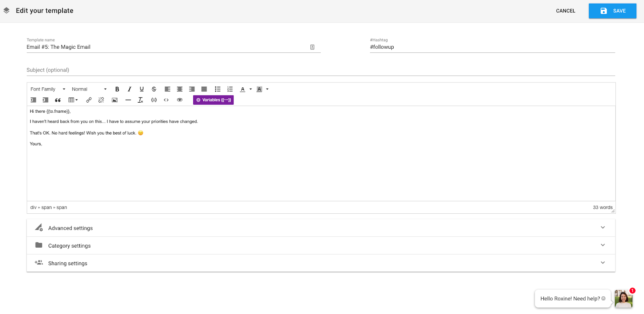Click the 'Yours,' line in editor
The image size is (644, 314).
(x=36, y=144)
